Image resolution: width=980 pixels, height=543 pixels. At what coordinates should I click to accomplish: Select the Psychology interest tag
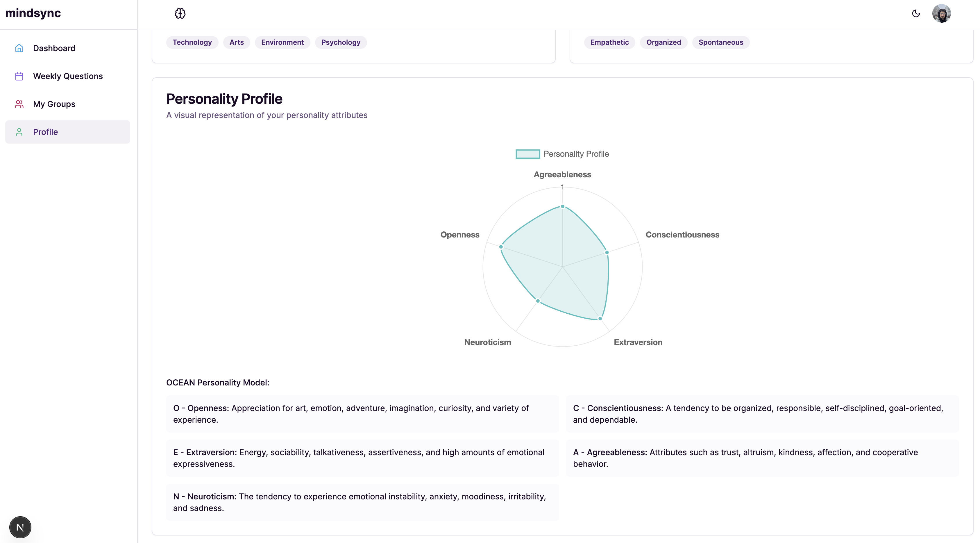coord(341,42)
